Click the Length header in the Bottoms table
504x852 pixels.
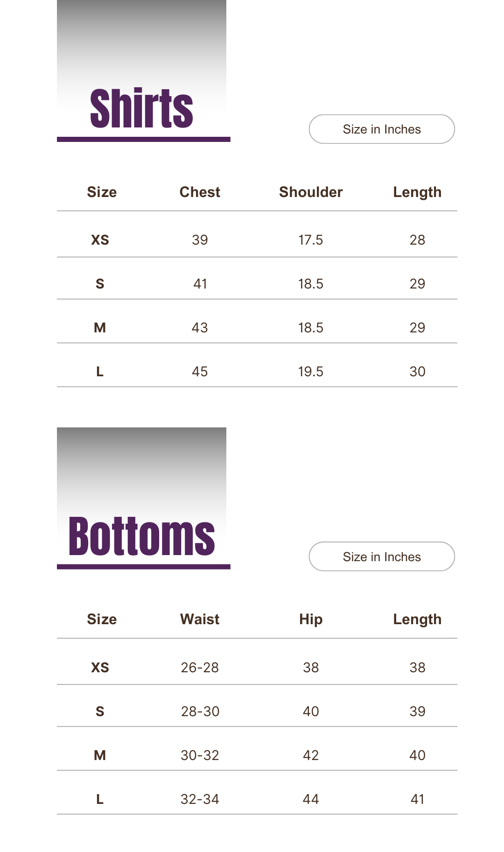[417, 619]
